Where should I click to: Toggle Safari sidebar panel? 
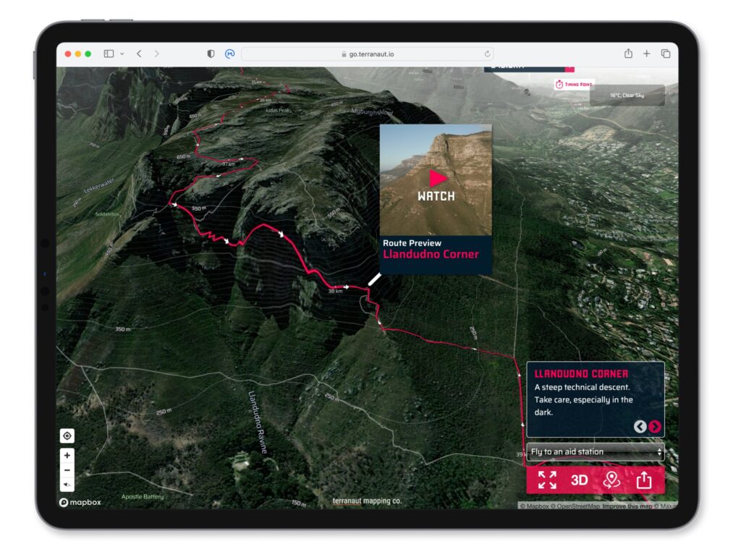click(x=109, y=54)
